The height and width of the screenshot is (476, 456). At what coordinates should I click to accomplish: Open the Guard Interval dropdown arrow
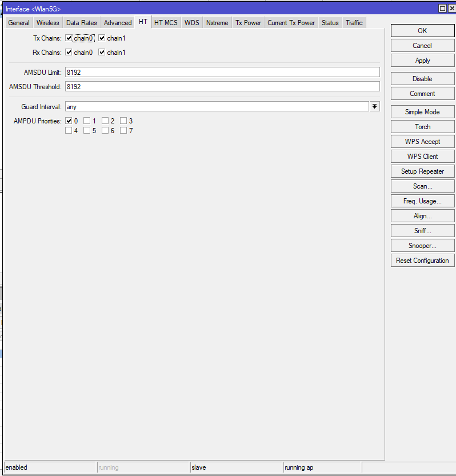(375, 106)
